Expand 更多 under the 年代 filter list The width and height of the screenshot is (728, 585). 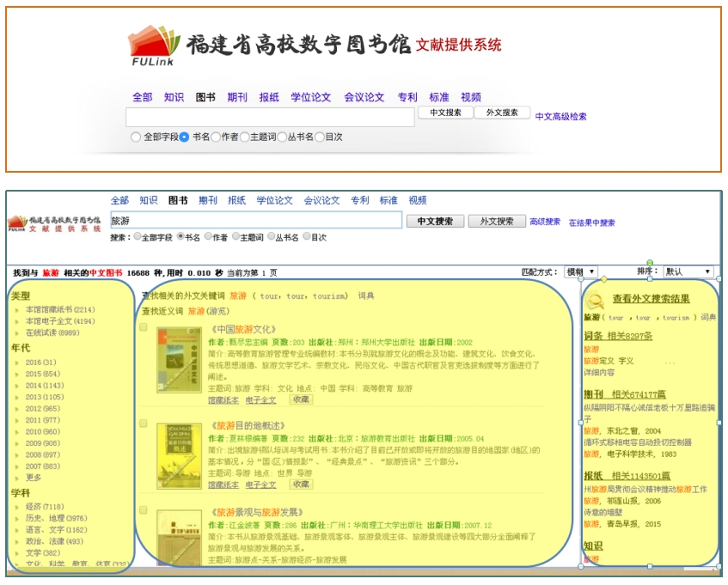click(34, 478)
